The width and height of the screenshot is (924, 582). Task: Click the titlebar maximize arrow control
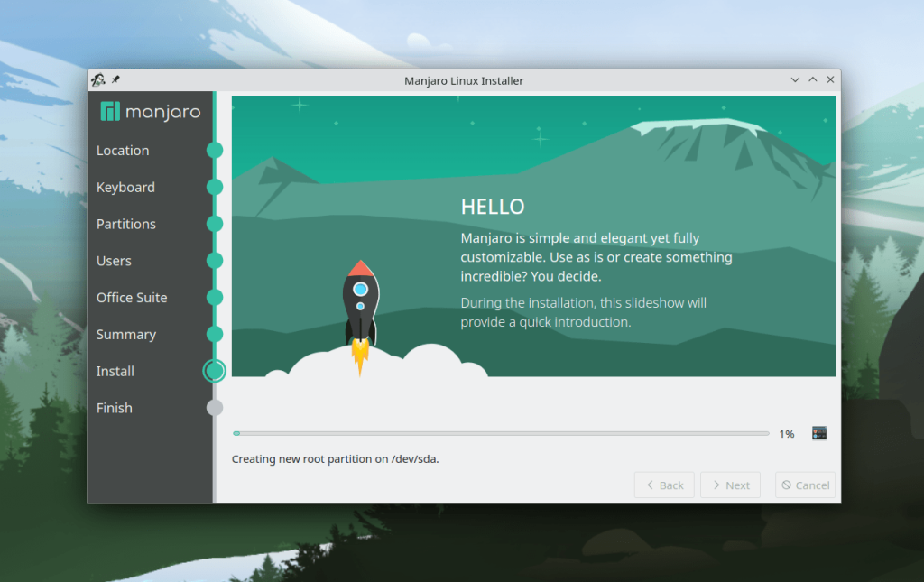pos(813,79)
